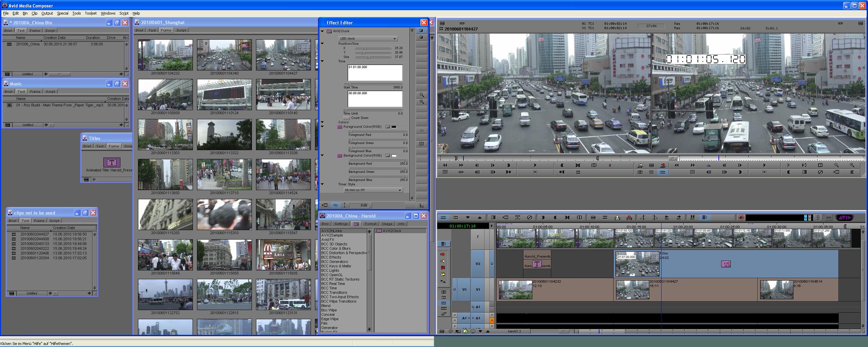Click the Zoom In magnifier in Effect Editor
The height and width of the screenshot is (347, 868).
tap(422, 102)
